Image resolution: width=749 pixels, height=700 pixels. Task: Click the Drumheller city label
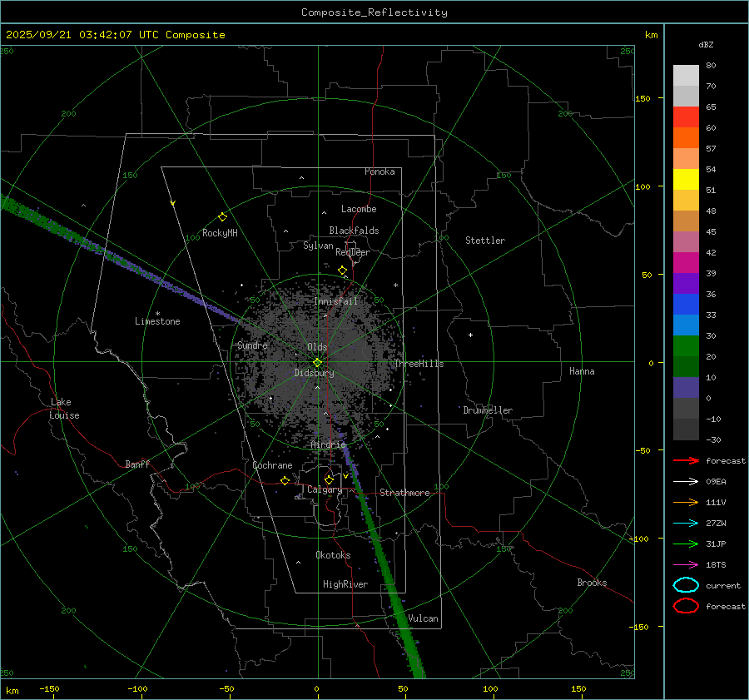click(488, 410)
